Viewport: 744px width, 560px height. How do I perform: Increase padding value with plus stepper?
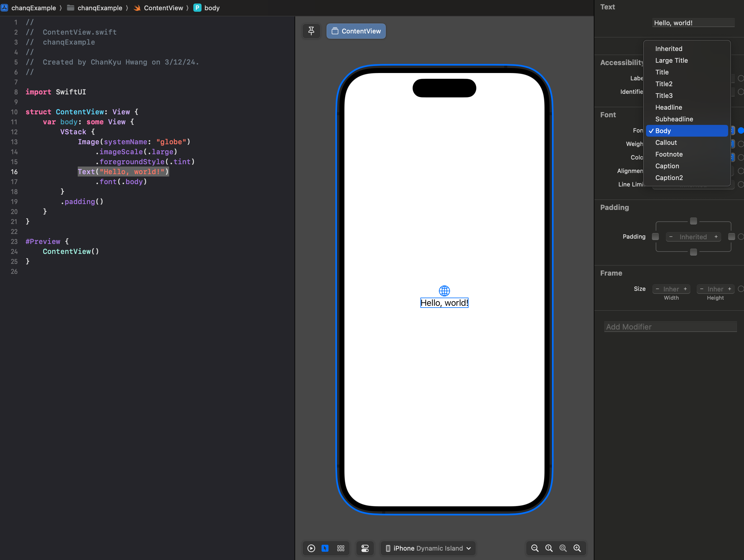(716, 237)
